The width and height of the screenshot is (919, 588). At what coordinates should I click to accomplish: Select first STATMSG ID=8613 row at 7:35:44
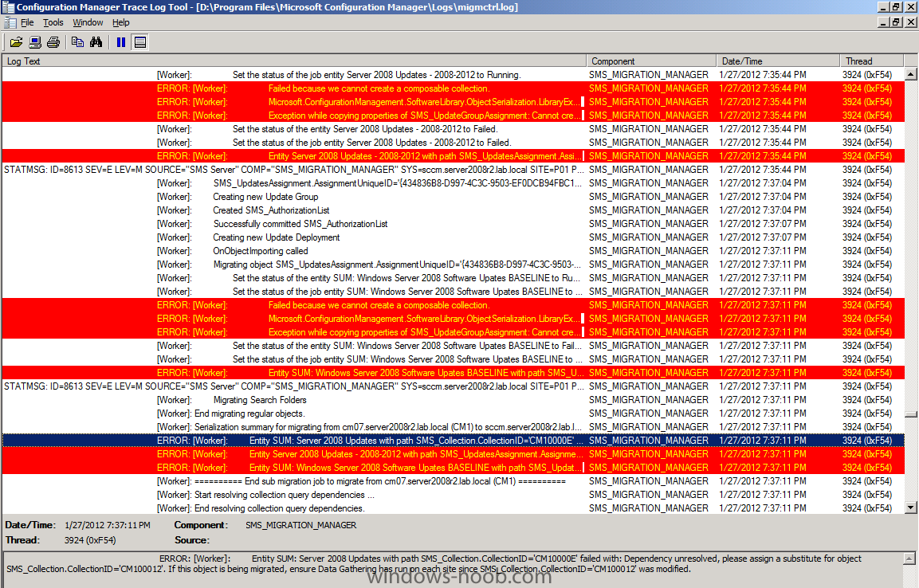(x=453, y=170)
